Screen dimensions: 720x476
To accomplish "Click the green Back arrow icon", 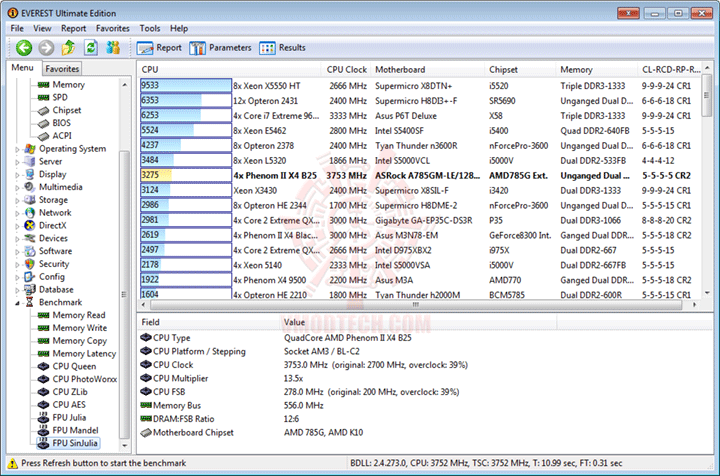I will click(24, 47).
